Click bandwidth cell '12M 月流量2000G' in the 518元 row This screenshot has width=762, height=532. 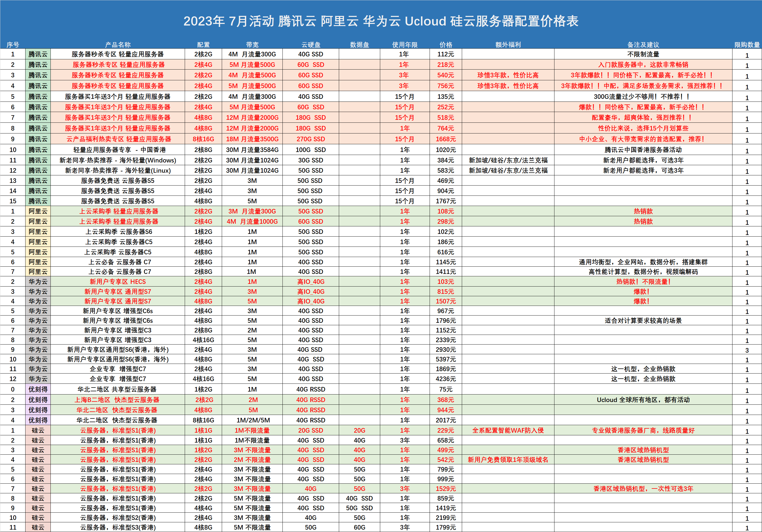252,118
